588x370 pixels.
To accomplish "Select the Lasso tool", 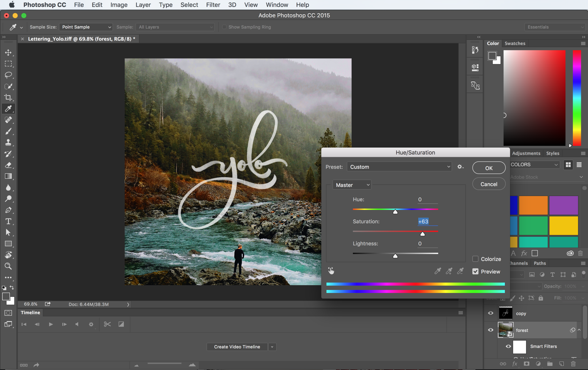I will point(8,75).
